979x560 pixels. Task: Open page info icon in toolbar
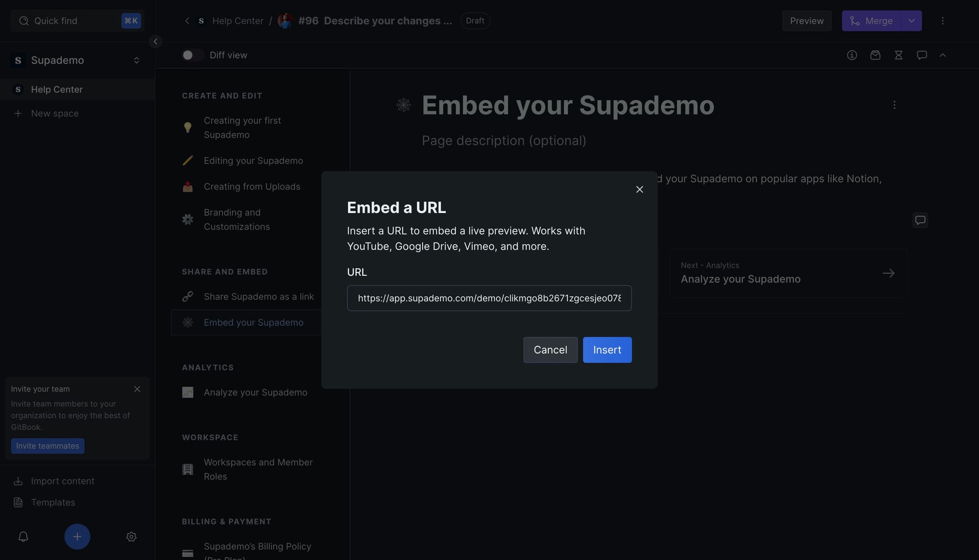(852, 55)
